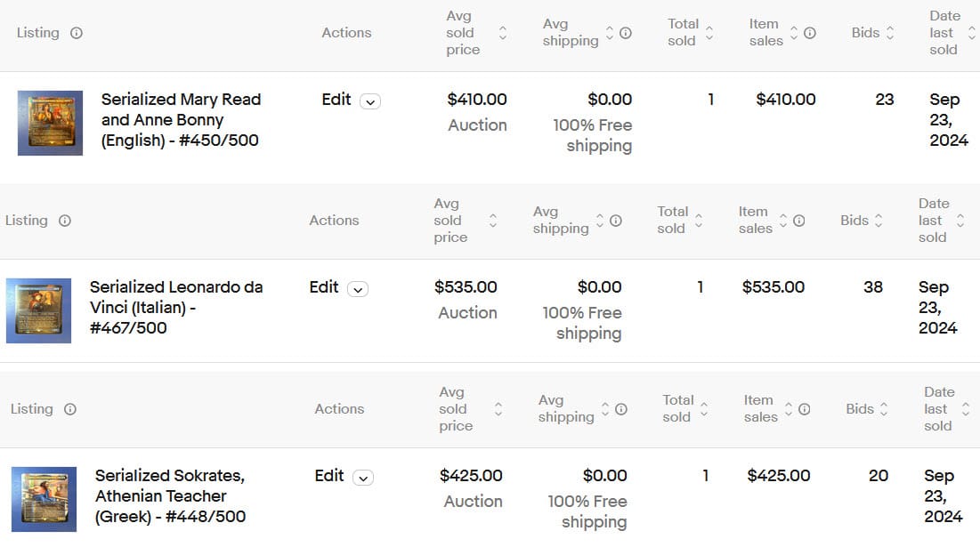Sort by Avg sold price above Mary Read row
The width and height of the screenshot is (980, 547).
tap(503, 33)
